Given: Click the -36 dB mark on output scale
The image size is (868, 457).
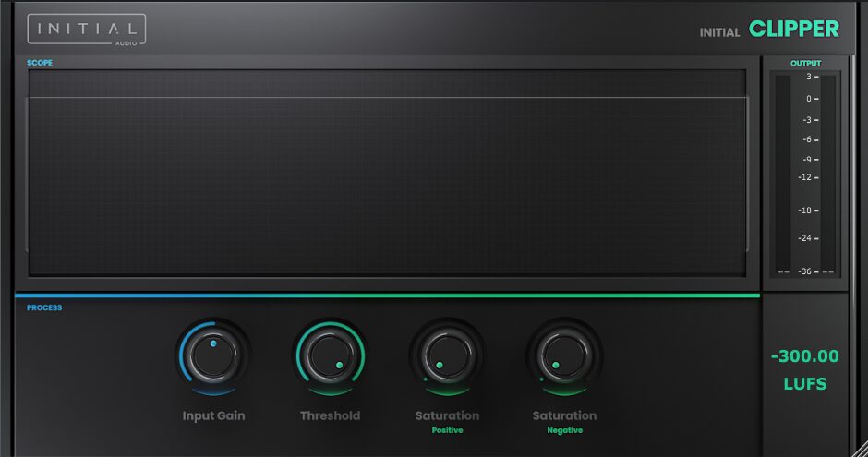Looking at the screenshot, I should (x=805, y=271).
